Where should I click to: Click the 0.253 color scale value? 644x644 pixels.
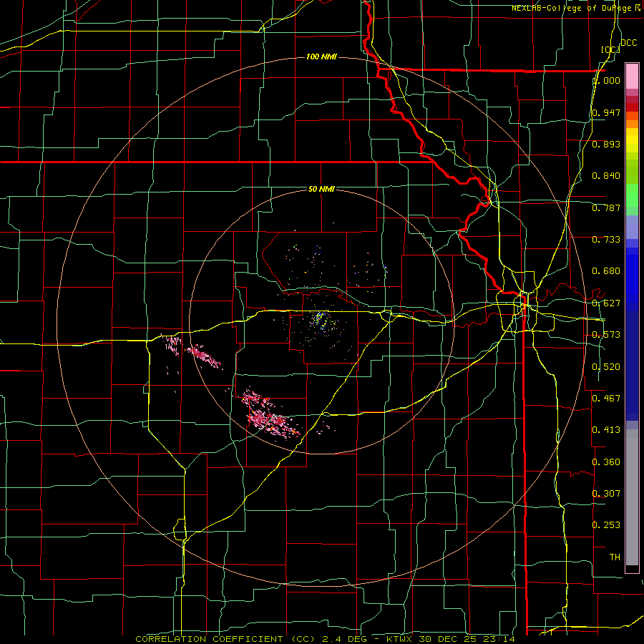[x=606, y=525]
